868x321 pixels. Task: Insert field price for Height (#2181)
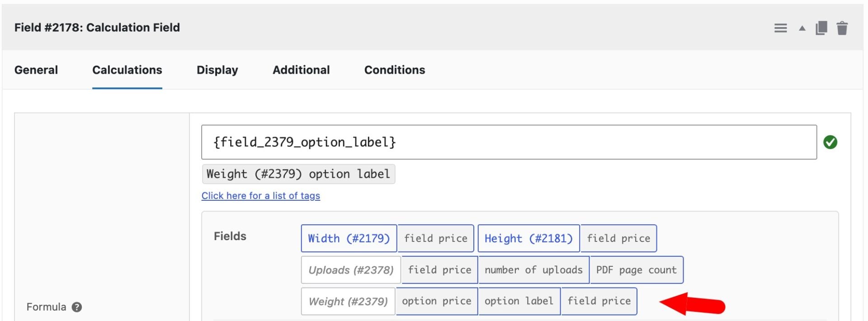click(618, 238)
